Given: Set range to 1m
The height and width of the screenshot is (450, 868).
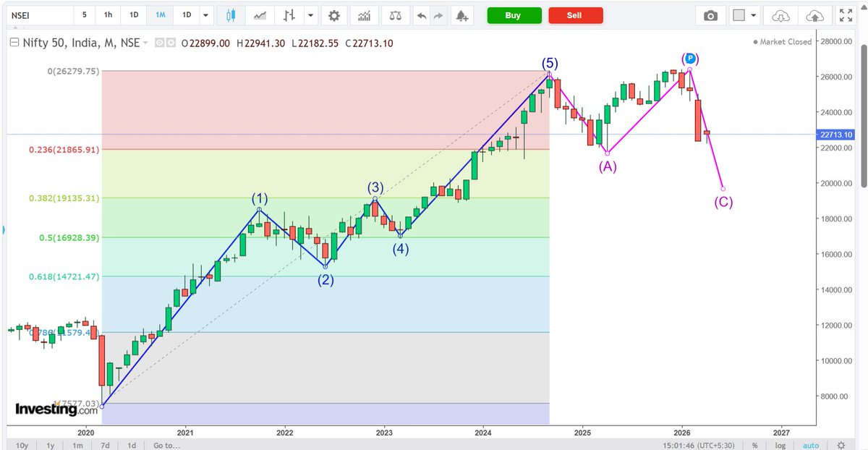Looking at the screenshot, I should (77, 445).
